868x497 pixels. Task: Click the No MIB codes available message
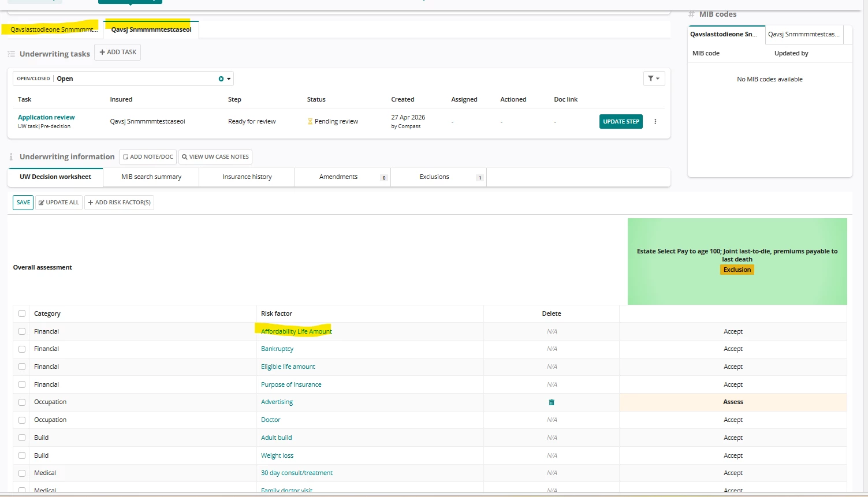(770, 80)
